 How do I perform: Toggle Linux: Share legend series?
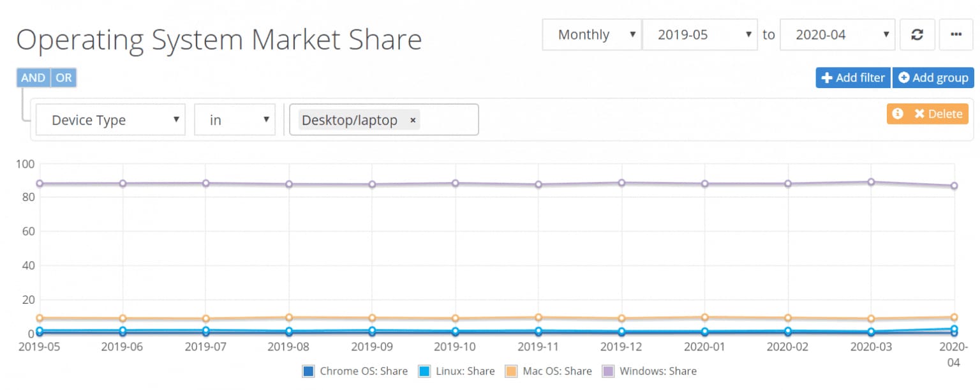tap(456, 371)
